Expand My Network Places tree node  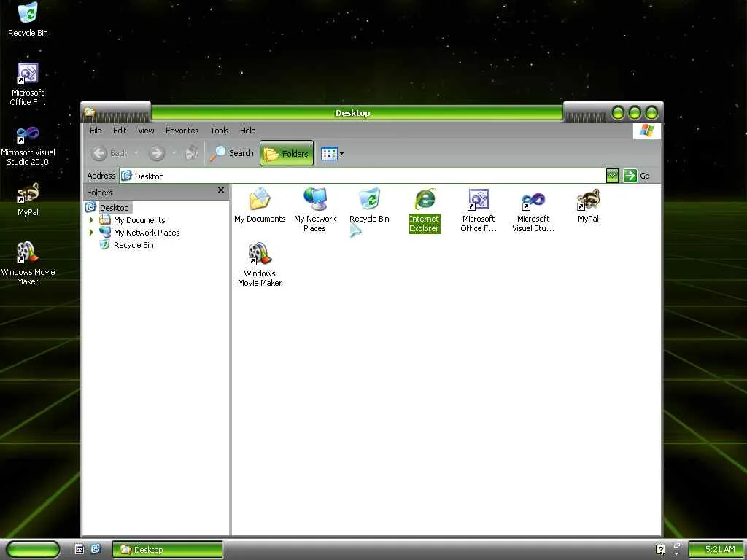(x=91, y=233)
